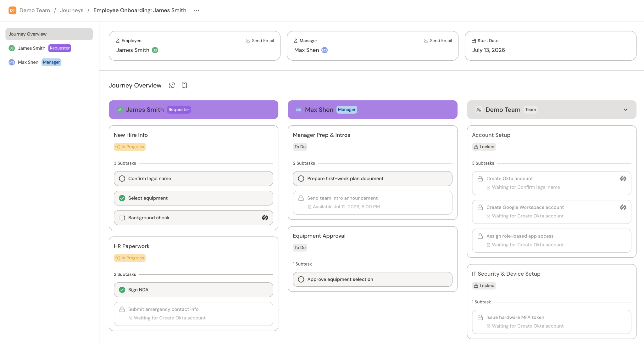Click the IT Security & Device Setup title
This screenshot has height=343, width=644.
pyautogui.click(x=506, y=274)
